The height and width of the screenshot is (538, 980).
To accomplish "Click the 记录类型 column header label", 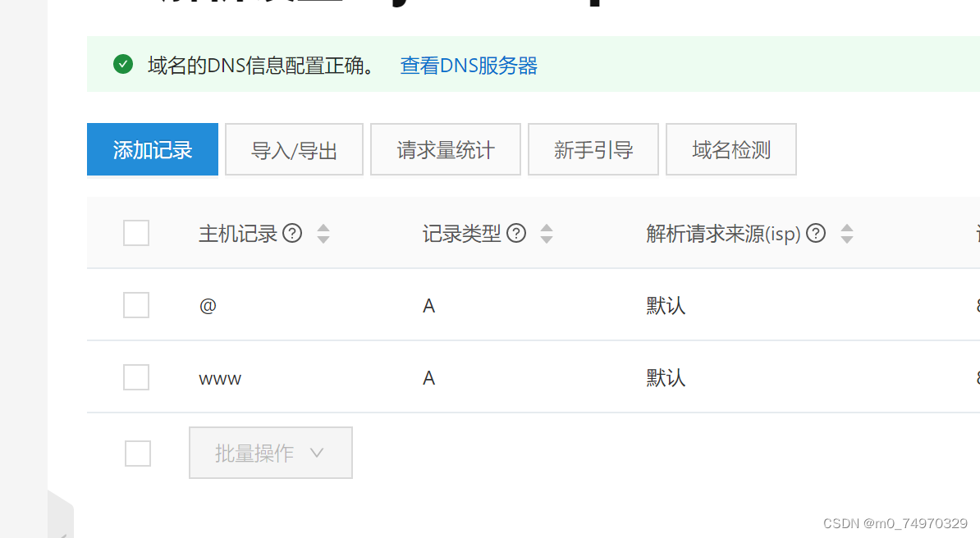I will pos(461,234).
